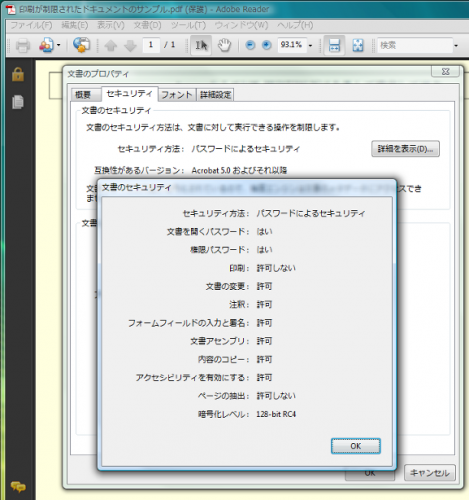Image resolution: width=469 pixels, height=500 pixels.
Task: Toggle fit full page view
Action: tap(358, 45)
